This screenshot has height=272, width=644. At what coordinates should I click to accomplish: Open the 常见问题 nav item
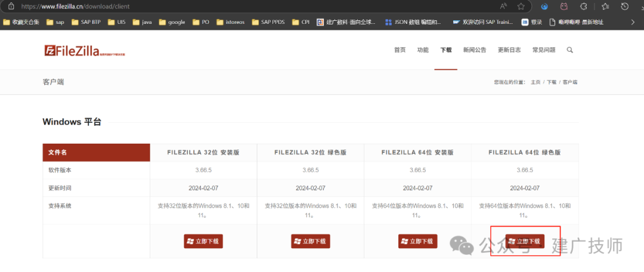pos(544,50)
